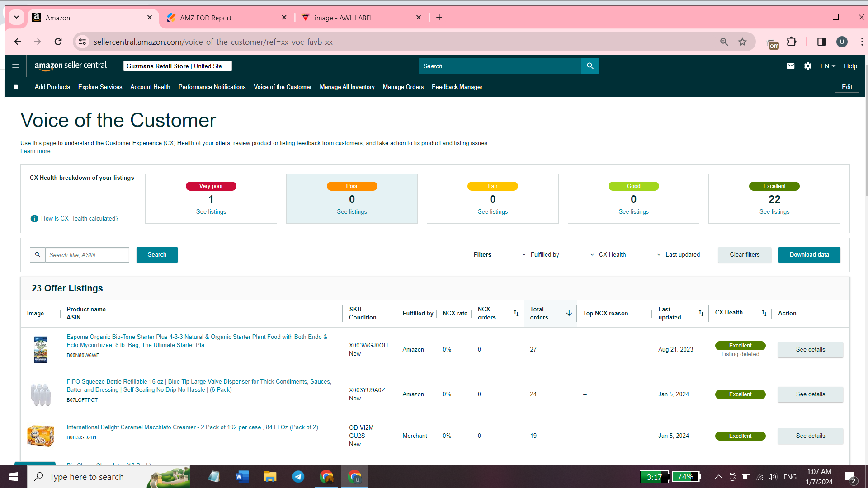See details for FIFO Squeeze Bottle listing
Screen dimensions: 868x488
(811, 394)
